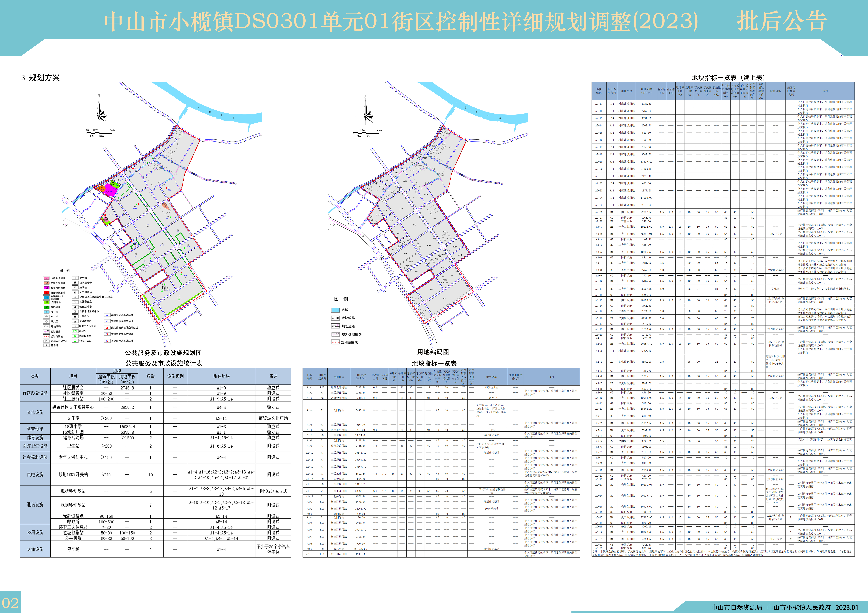Click the green 邮政所 envelope legend icon
This screenshot has height=614, width=868.
click(x=75, y=331)
